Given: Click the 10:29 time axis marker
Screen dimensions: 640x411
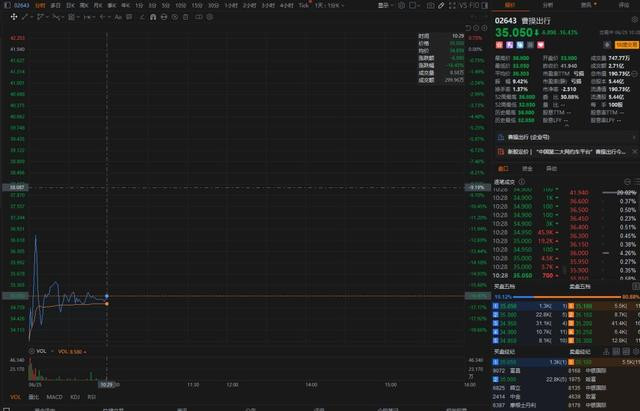Looking at the screenshot, I should click(107, 384).
